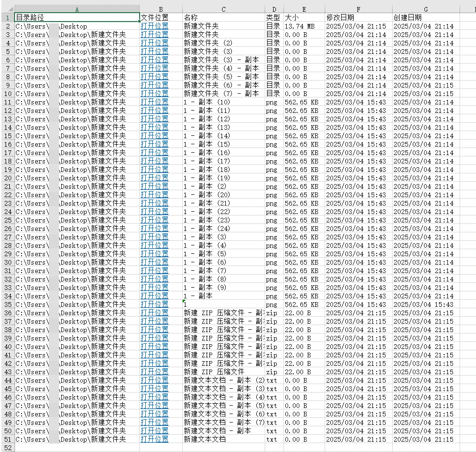476x452 pixels.
Task: Select the 目录路径 header cell
Action: coord(77,17)
